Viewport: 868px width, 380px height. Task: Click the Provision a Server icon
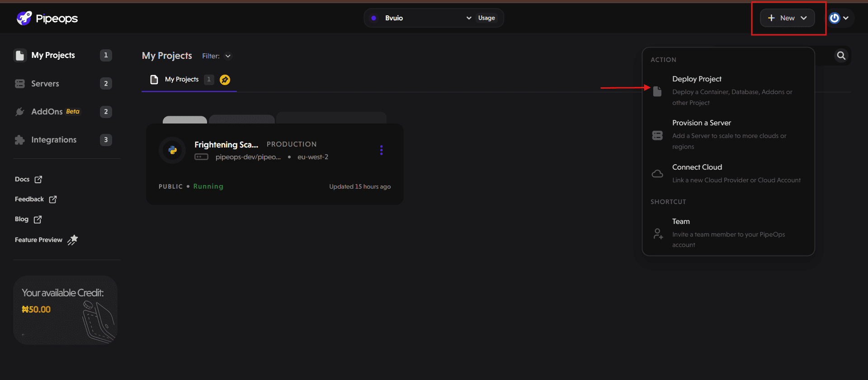(x=657, y=135)
